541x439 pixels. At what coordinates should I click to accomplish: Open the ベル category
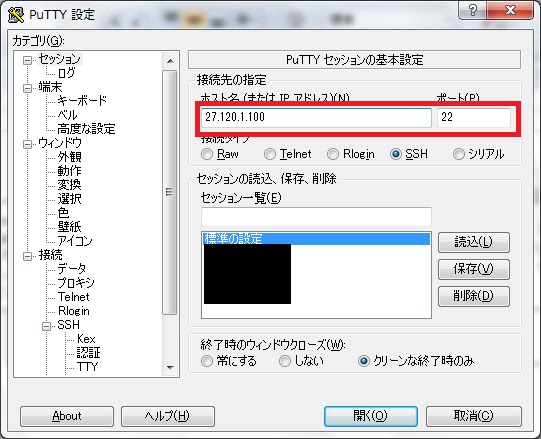tap(67, 115)
